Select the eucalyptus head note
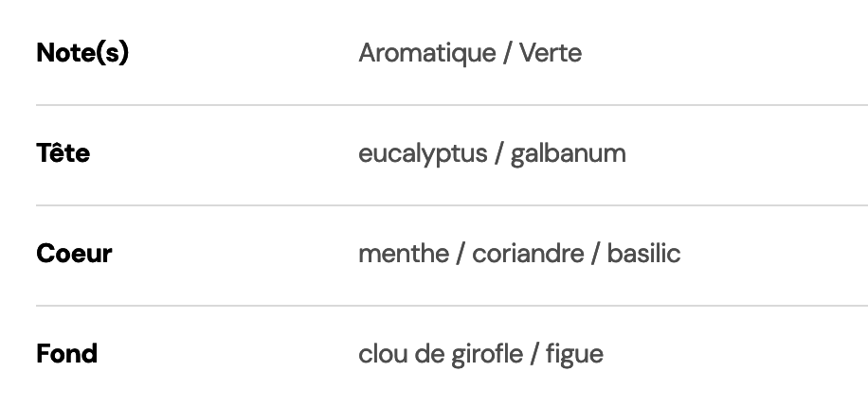868x407 pixels. coord(421,153)
